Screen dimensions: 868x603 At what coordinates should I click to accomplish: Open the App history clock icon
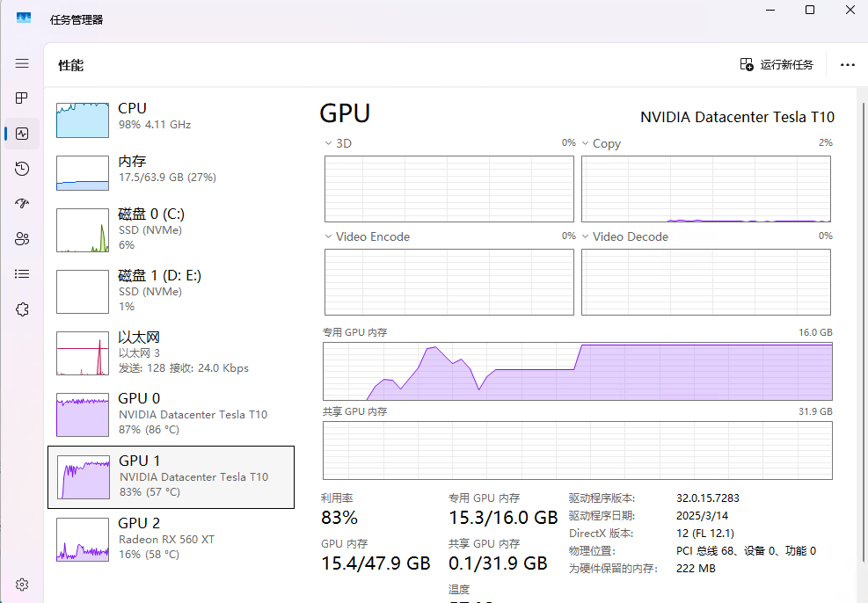tap(22, 168)
